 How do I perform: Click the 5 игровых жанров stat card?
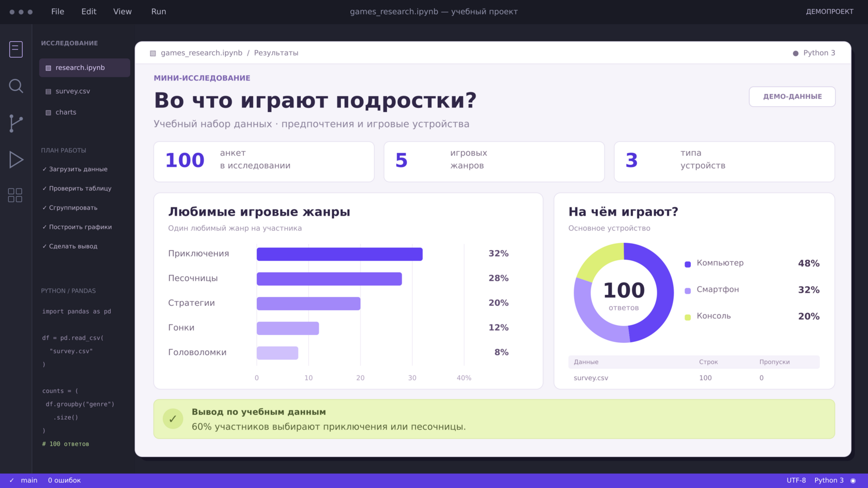(x=494, y=162)
